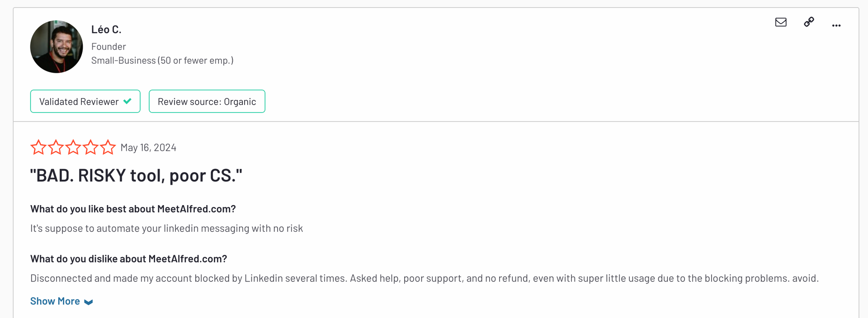Click the review title BAD. RISKY tool

pyautogui.click(x=136, y=176)
